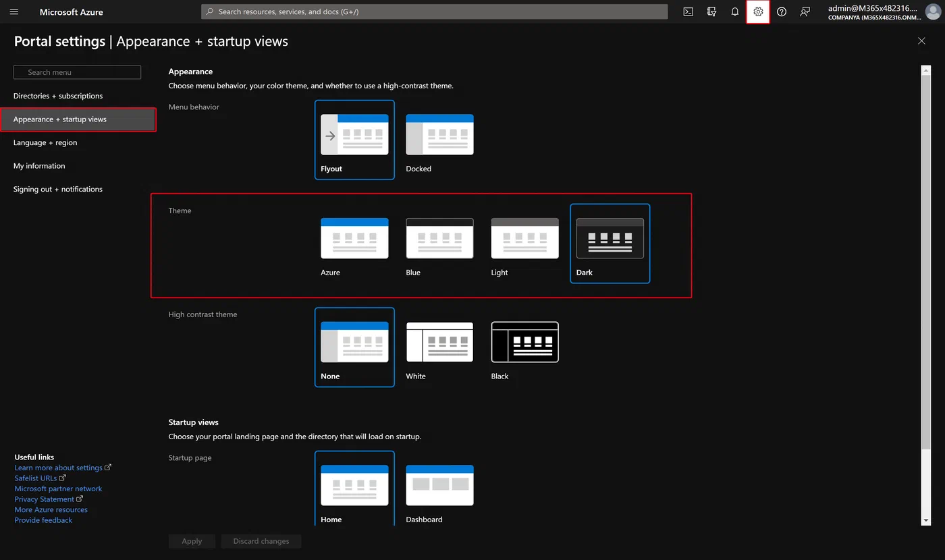This screenshot has height=560, width=945.
Task: Click Provide feedback link
Action: [43, 520]
